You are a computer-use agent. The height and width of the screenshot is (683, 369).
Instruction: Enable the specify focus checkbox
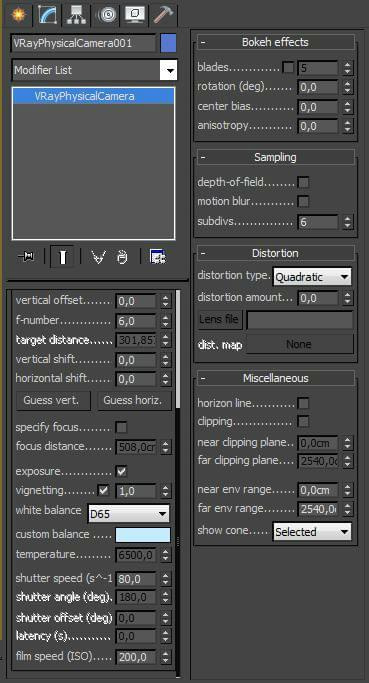coord(121,427)
